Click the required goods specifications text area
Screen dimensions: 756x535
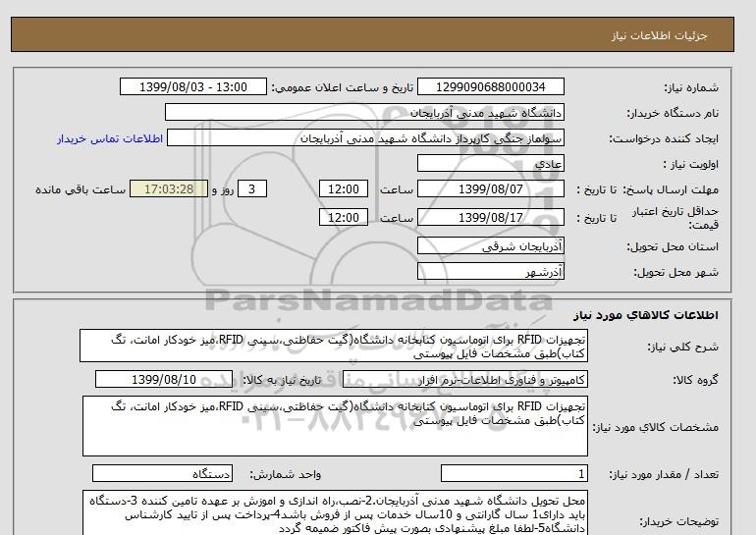pyautogui.click(x=335, y=426)
